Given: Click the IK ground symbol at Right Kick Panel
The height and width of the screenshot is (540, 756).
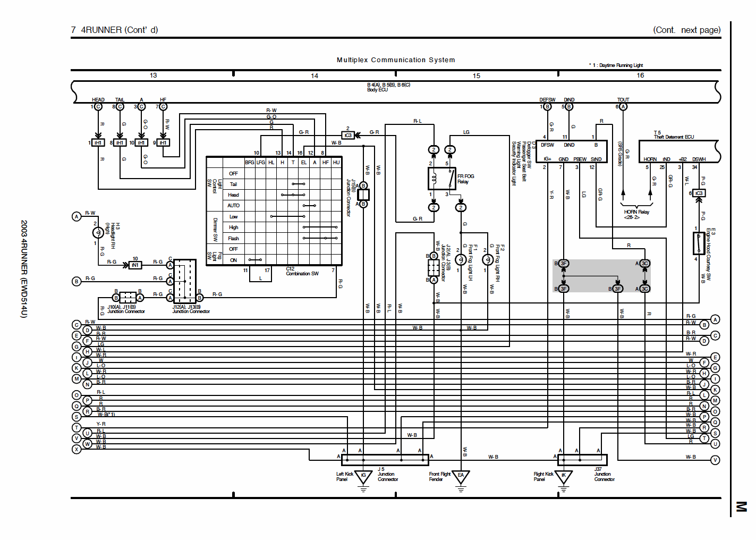Looking at the screenshot, I should [564, 477].
